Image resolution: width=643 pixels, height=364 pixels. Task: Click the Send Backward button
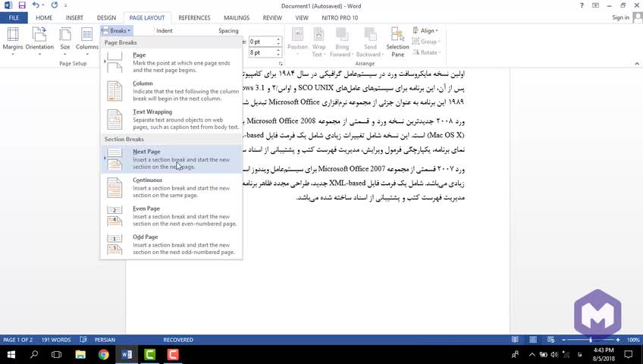[x=370, y=42]
